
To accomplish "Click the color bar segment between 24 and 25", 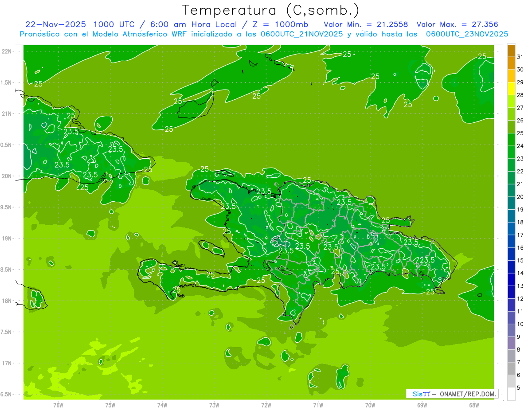I will 511,139.
